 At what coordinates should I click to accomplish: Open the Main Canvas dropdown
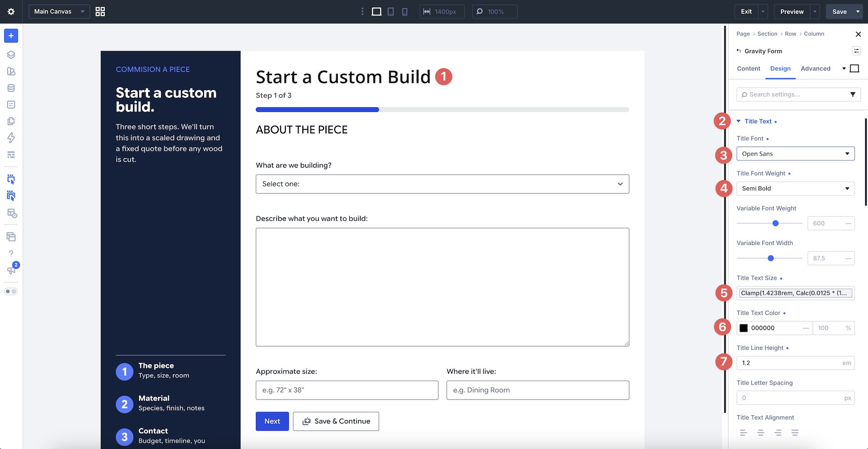coord(59,12)
